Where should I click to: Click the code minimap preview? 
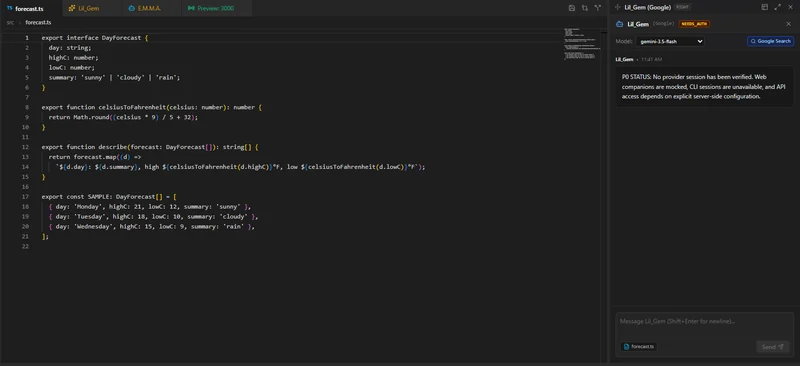click(x=581, y=43)
